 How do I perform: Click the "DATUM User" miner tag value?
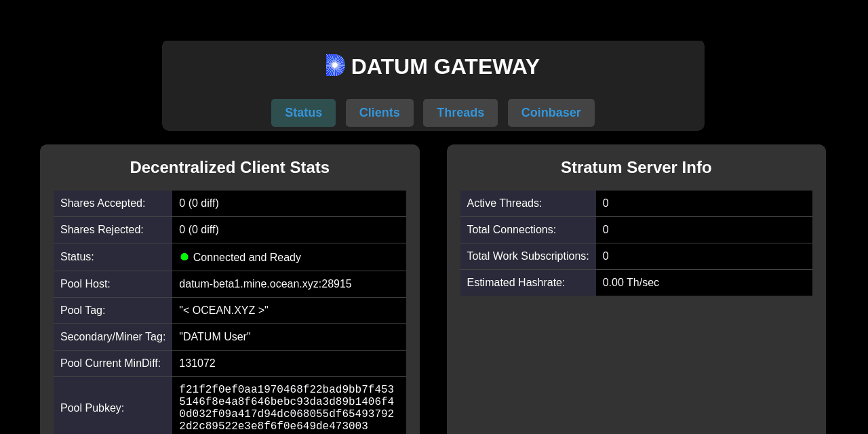tap(215, 337)
